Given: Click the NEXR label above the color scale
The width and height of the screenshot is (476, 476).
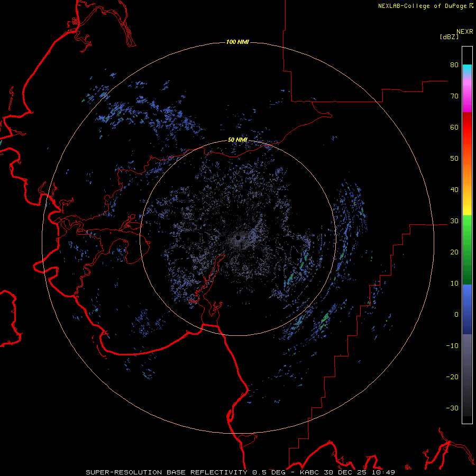Looking at the screenshot, I should [464, 32].
